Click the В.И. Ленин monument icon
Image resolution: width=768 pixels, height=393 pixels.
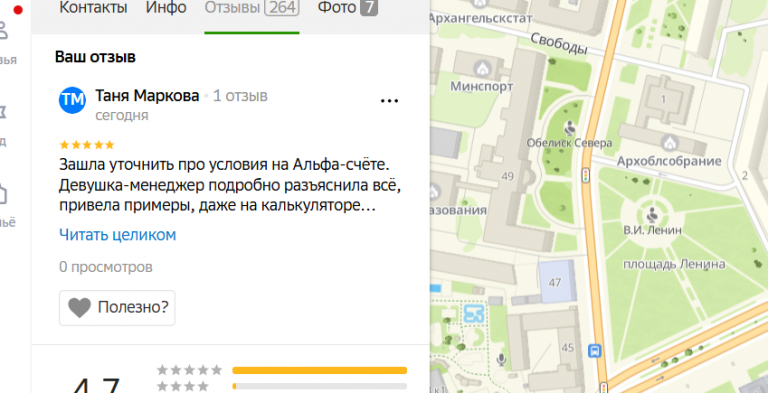coord(652,214)
